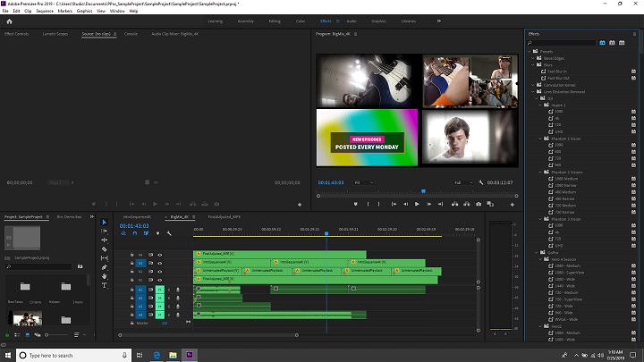The width and height of the screenshot is (644, 362).
Task: Click the Lift button in Program Monitor
Action: pos(454,204)
